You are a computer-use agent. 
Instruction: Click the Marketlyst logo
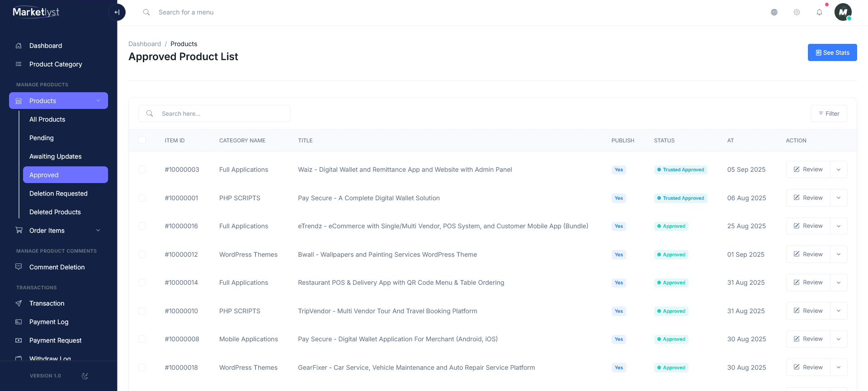tap(36, 12)
